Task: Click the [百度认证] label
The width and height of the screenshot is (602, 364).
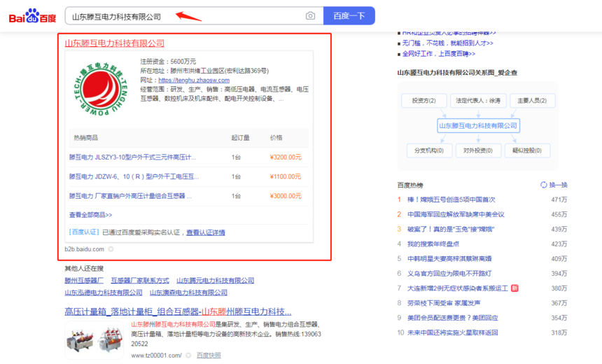Action: (84, 232)
